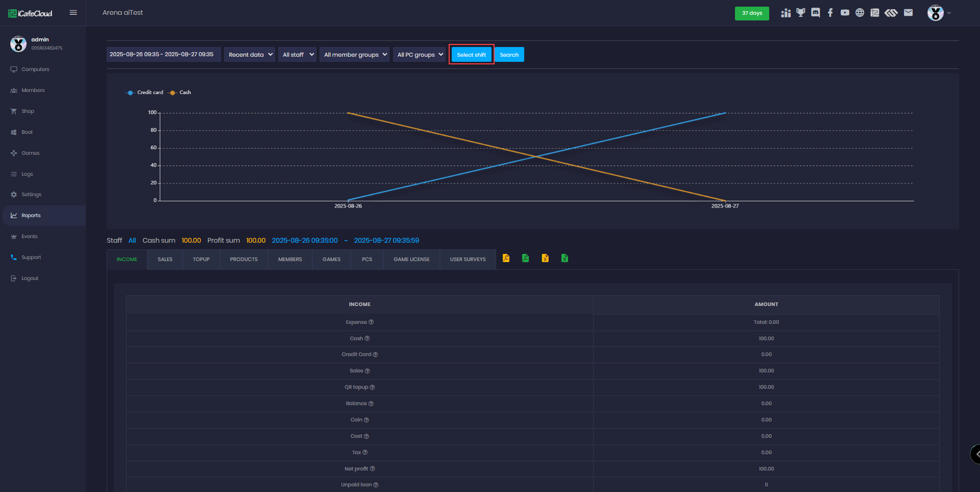Export using the green Excel icon

(565, 259)
